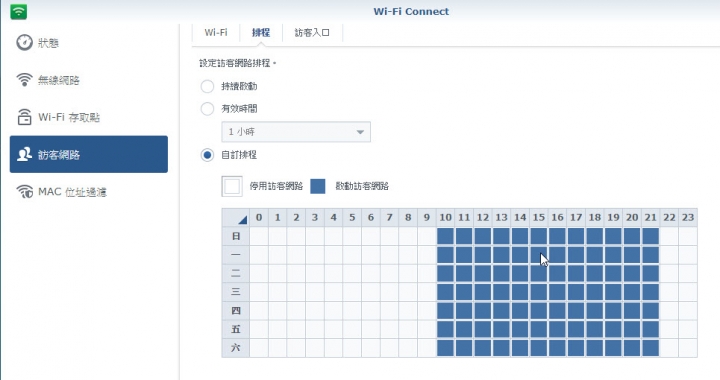
Task: Click the dropdown arrow of 1 小時 box
Action: pyautogui.click(x=360, y=132)
